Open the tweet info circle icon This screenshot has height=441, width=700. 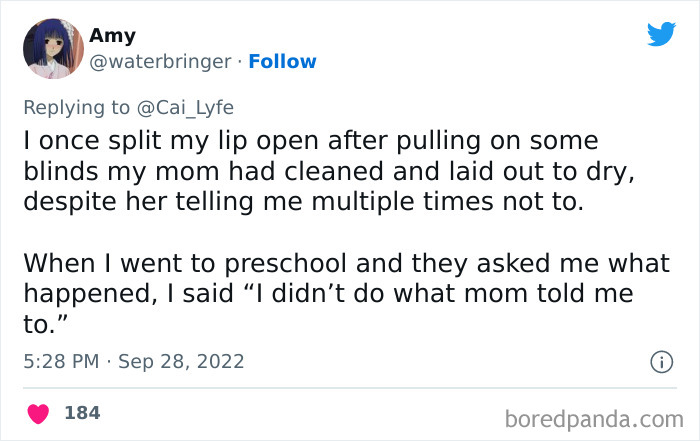(x=660, y=363)
